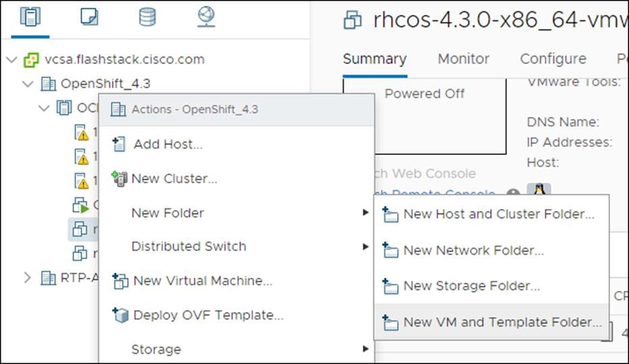This screenshot has width=629, height=364.
Task: Click the Add Host icon in actions menu
Action: (119, 144)
